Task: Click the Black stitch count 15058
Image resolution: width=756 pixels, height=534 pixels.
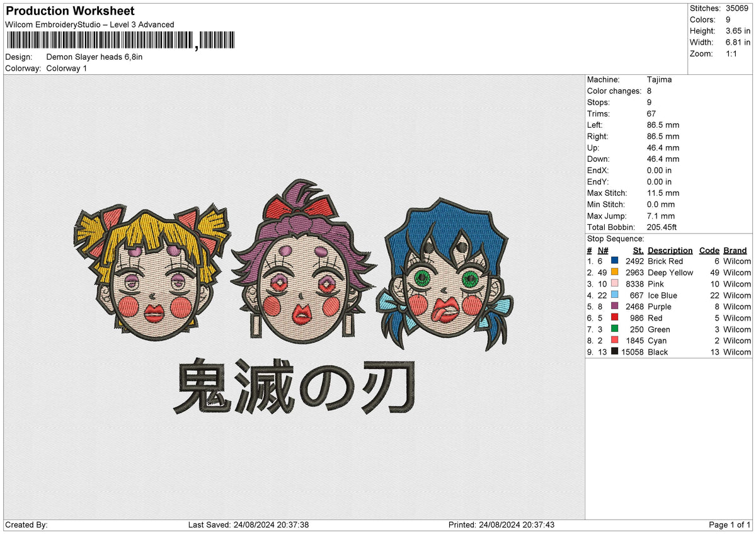Action: [x=633, y=352]
